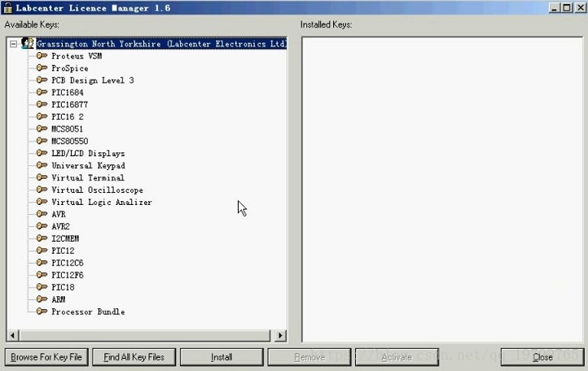Click the key icon next to ARM
This screenshot has width=588, height=371.
tap(42, 299)
